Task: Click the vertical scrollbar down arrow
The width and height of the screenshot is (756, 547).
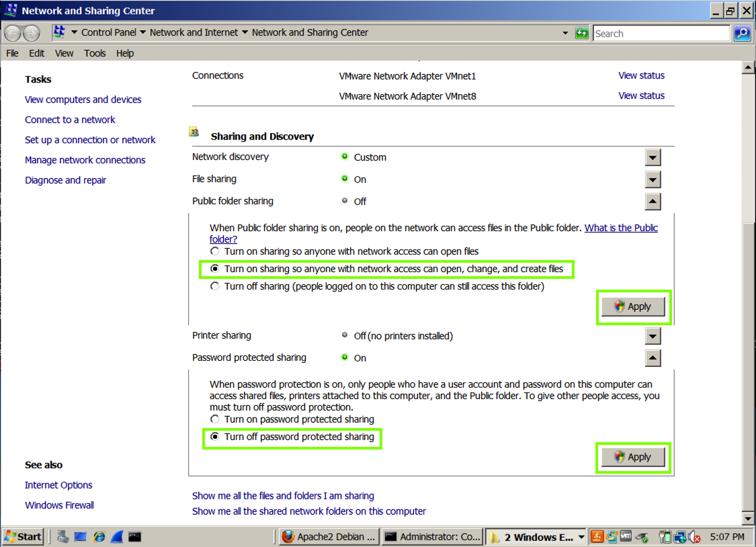Action: pyautogui.click(x=748, y=519)
